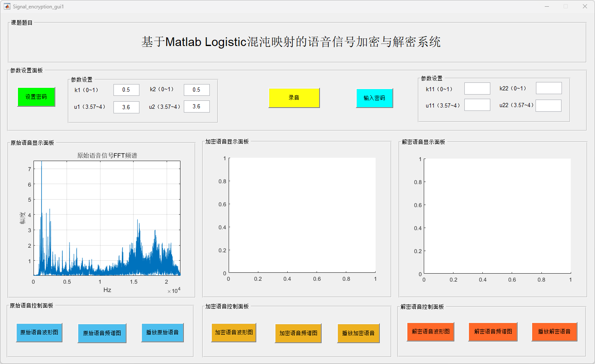The image size is (595, 364).
Task: Play decrypted audio via 播放解密语音
Action: coord(554,332)
